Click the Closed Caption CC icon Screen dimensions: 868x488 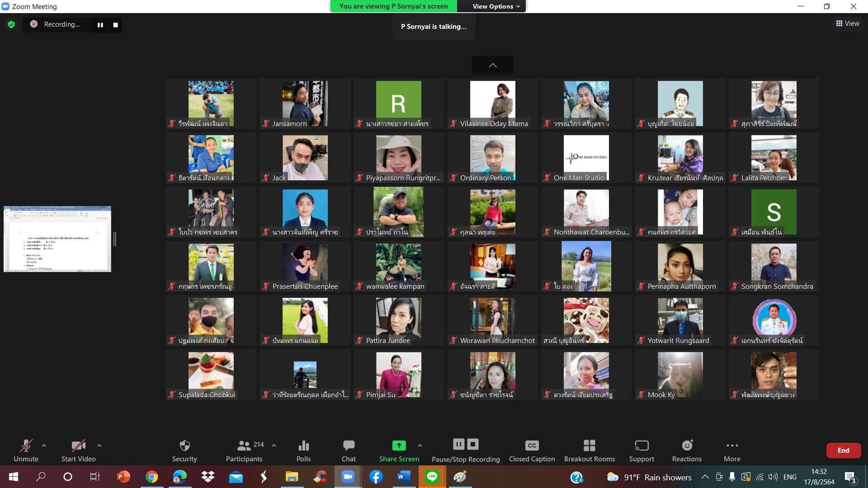click(x=532, y=446)
